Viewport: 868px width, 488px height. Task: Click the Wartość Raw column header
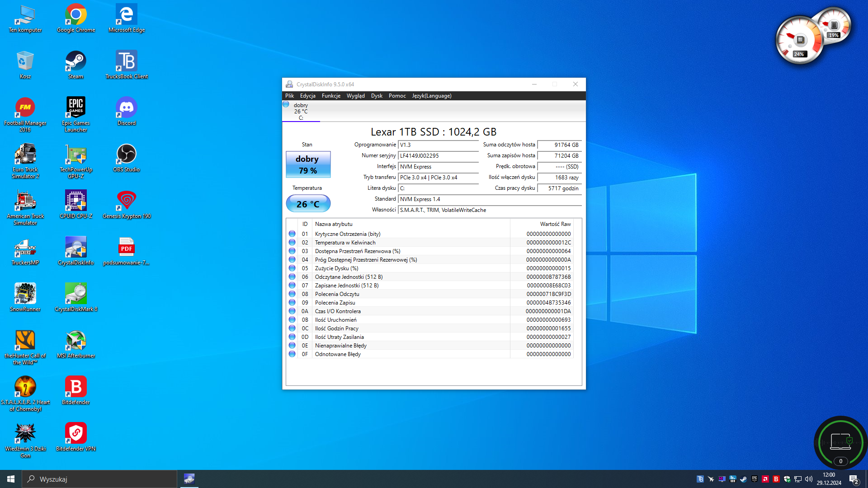542,224
